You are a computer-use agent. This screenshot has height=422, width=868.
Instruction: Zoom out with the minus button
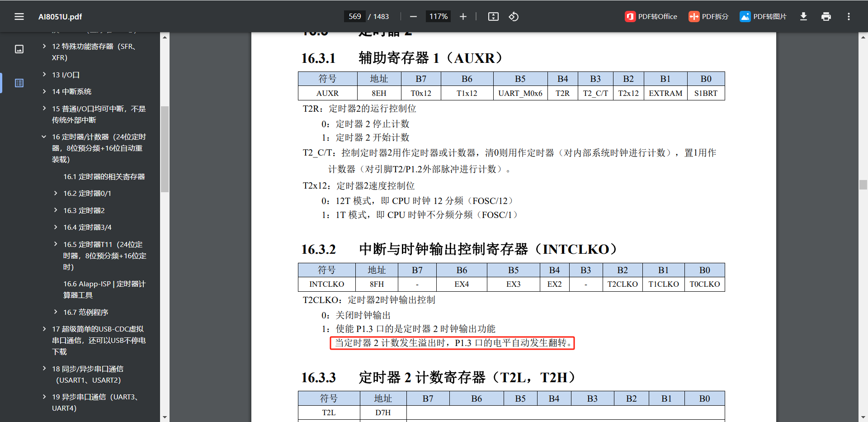tap(413, 17)
